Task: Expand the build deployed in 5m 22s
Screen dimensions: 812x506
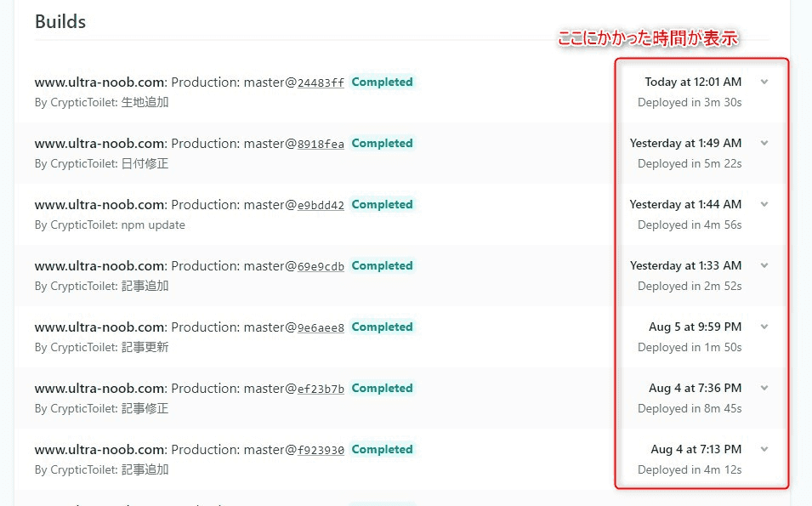Action: (x=764, y=143)
